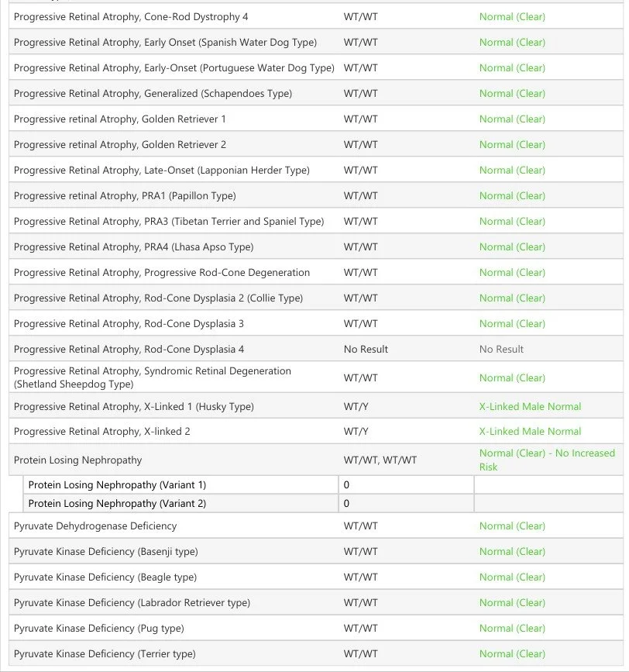
Task: Click Pyruvate Kinase Deficiency (Pug type)
Action: 99,629
